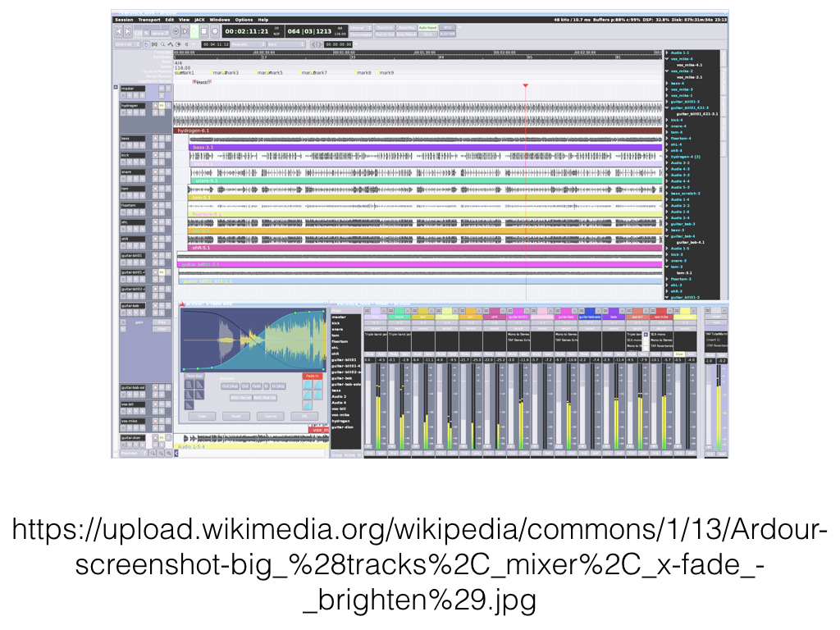Toggle Punch In button
Screen dimensions: 840x630
pos(385,28)
